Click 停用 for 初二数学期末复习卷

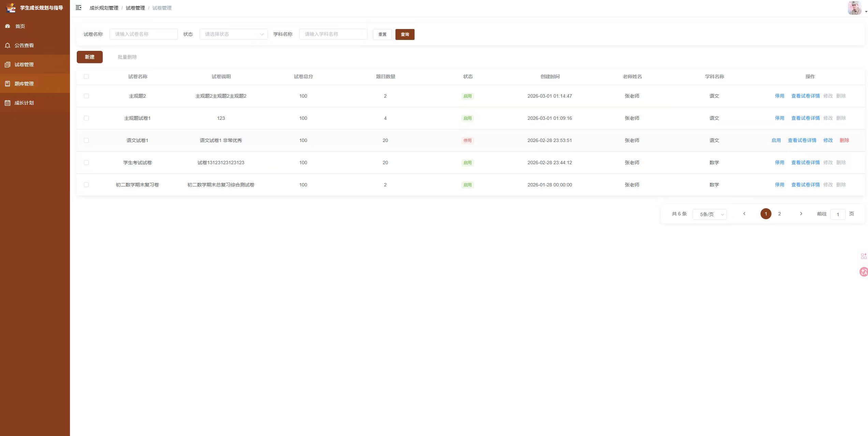779,185
